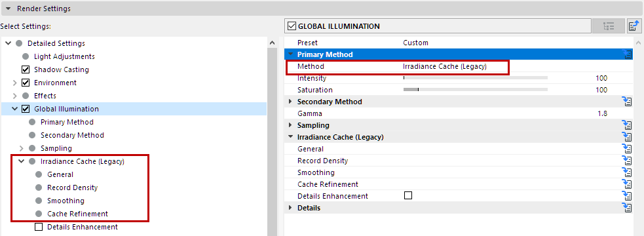Select Secondary Method in left tree
This screenshot has height=236, width=644.
pyautogui.click(x=72, y=135)
